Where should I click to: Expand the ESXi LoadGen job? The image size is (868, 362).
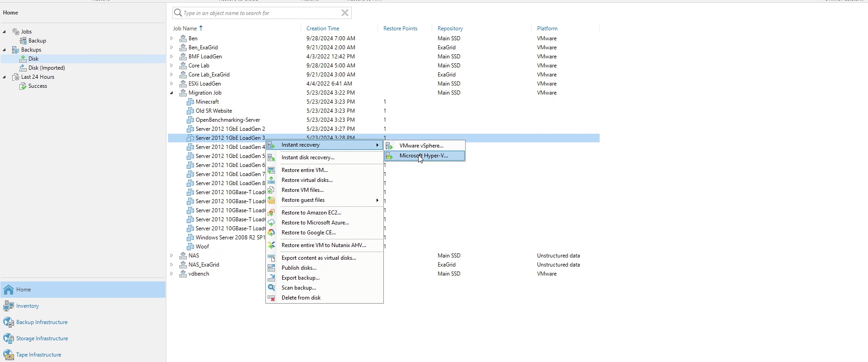click(172, 84)
